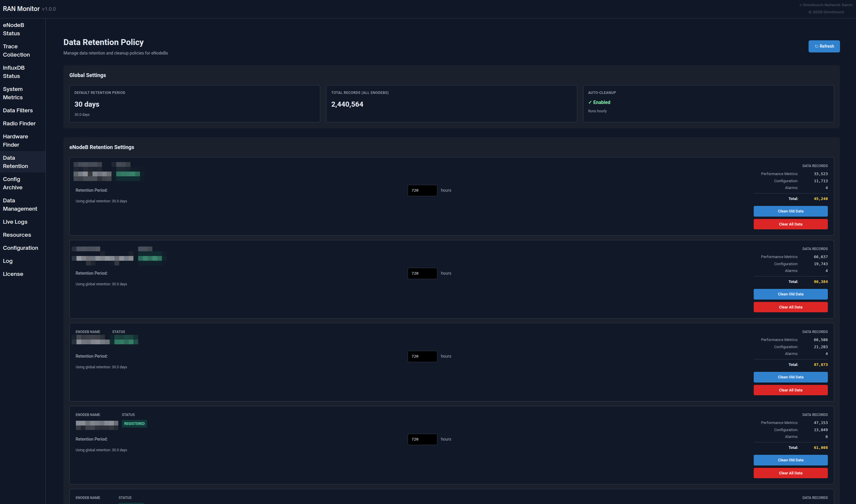Focus first eNodeB retention hours input
The width and height of the screenshot is (856, 504).
point(422,191)
